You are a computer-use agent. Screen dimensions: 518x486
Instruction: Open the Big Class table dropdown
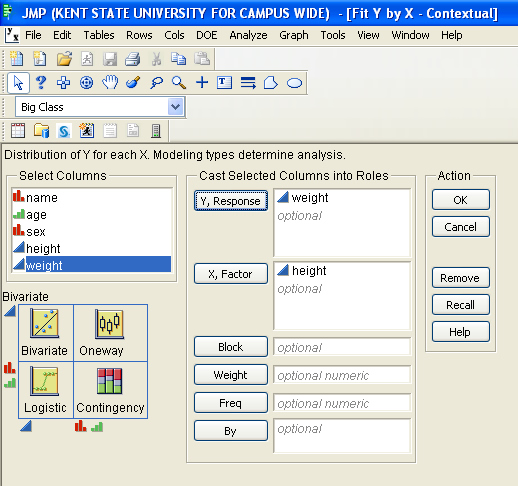coord(176,107)
